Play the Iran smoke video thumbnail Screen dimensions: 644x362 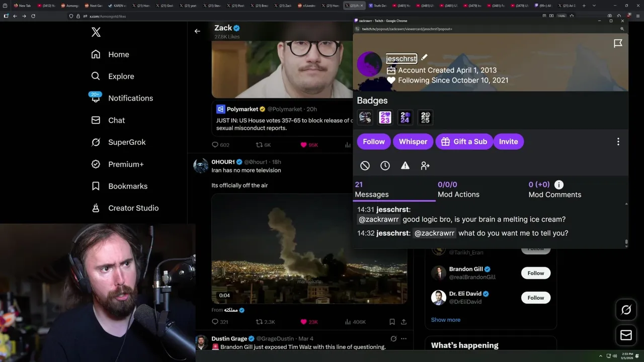tap(309, 248)
